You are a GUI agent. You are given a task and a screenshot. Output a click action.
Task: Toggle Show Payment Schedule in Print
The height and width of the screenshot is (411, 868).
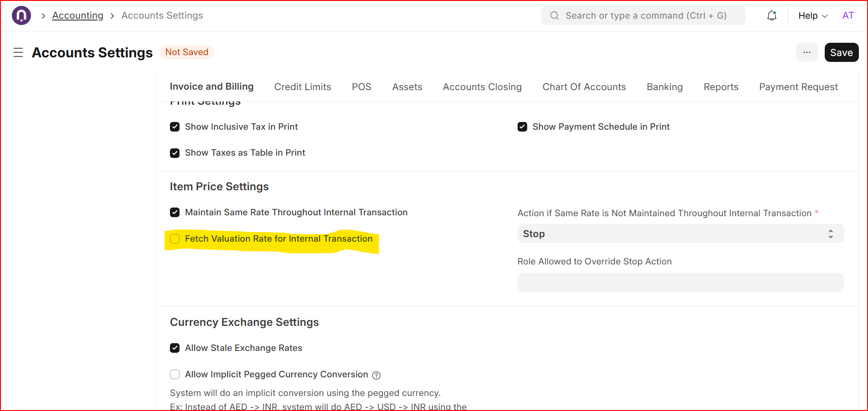[x=523, y=127]
